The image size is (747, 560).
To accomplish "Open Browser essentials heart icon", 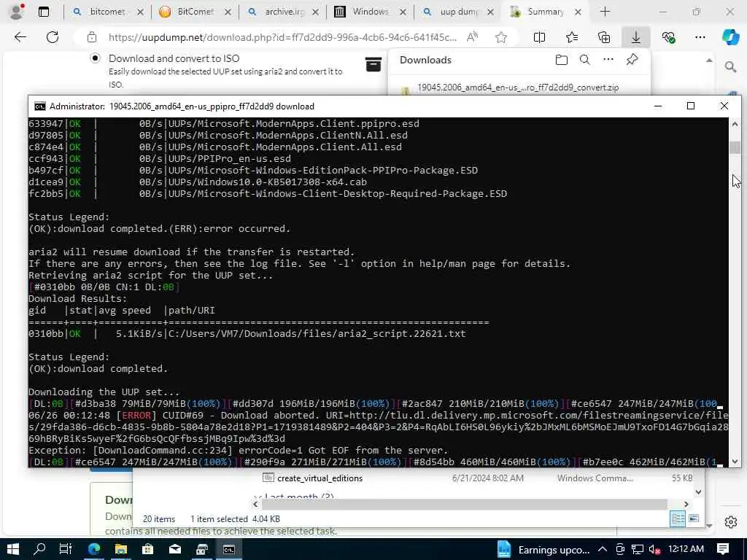I will tap(668, 37).
